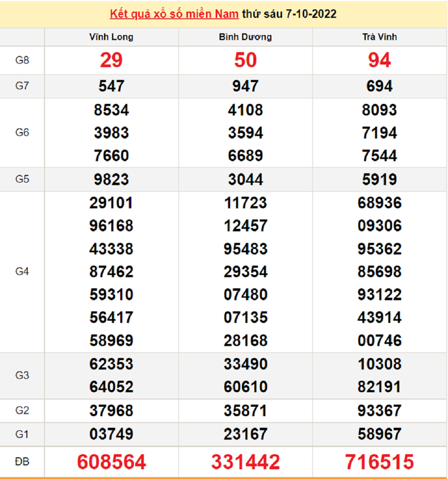Click Trà Vinh special prize number 716515

(x=379, y=462)
